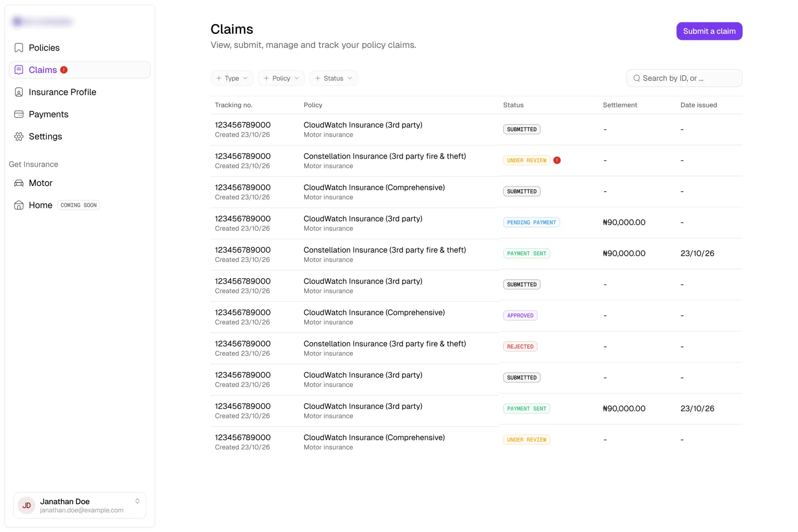798x532 pixels.
Task: Click janathan.doe@example.com email
Action: [x=82, y=511]
